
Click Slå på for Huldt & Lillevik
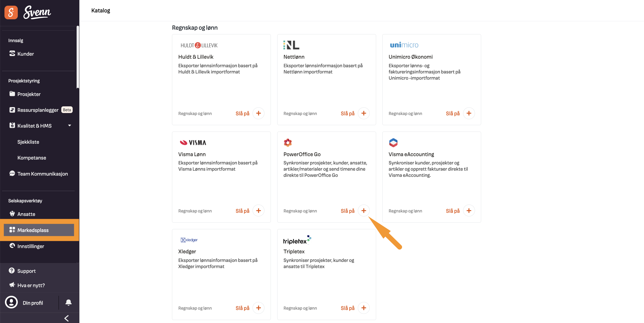click(x=242, y=113)
